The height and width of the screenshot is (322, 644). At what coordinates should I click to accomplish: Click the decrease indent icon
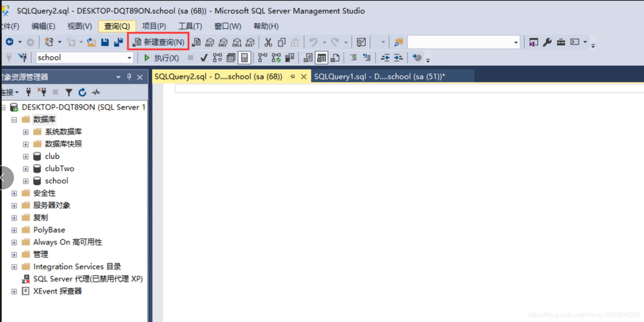click(385, 58)
